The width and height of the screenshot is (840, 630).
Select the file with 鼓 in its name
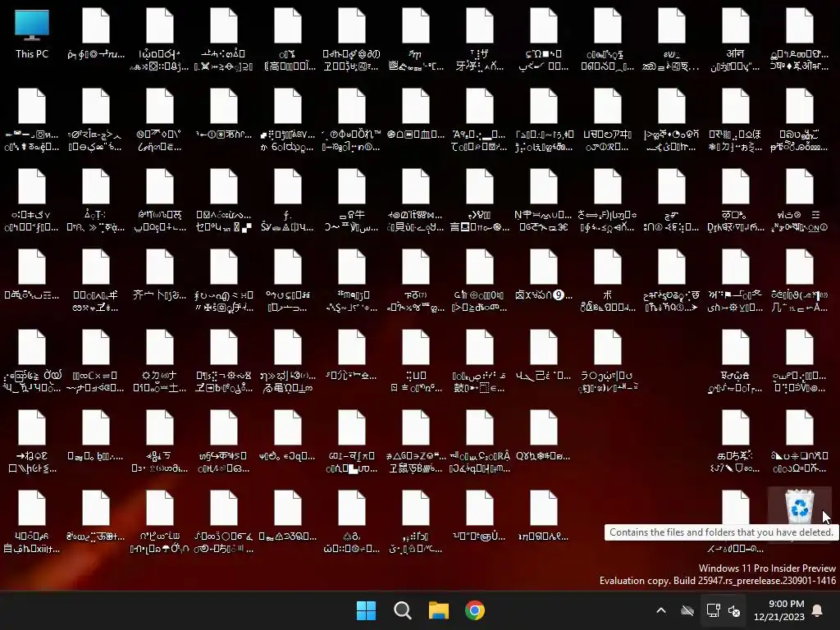[479, 362]
